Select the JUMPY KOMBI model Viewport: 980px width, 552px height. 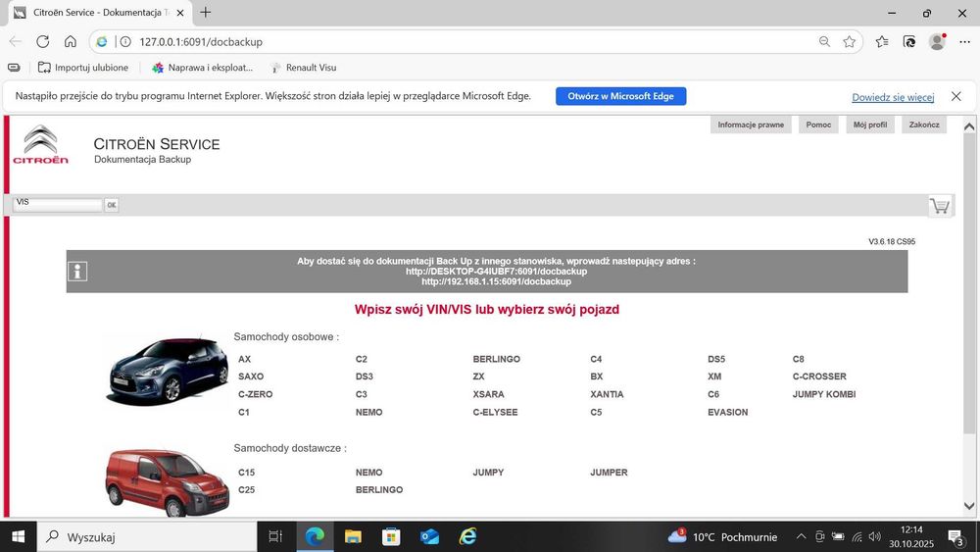(824, 394)
